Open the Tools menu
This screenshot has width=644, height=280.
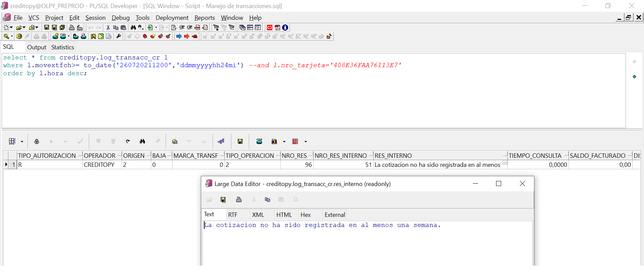143,18
